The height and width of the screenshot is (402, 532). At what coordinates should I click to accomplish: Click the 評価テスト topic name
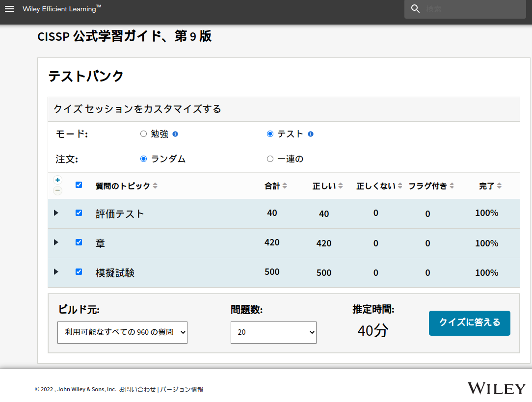120,214
